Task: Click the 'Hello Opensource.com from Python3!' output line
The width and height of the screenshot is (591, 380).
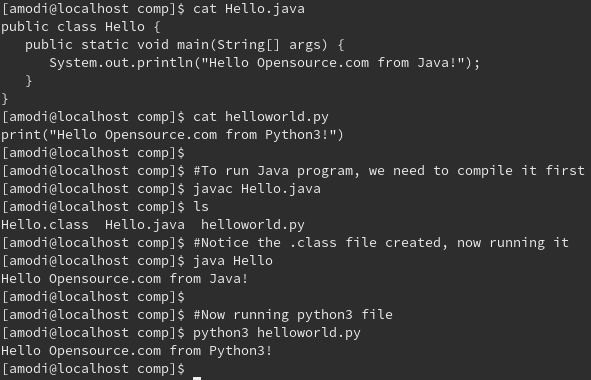Action: 136,351
